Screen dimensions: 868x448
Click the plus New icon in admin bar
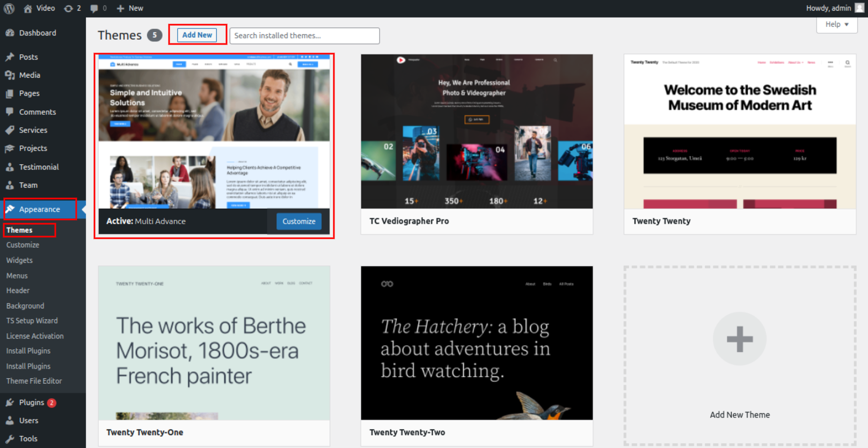[x=120, y=8]
